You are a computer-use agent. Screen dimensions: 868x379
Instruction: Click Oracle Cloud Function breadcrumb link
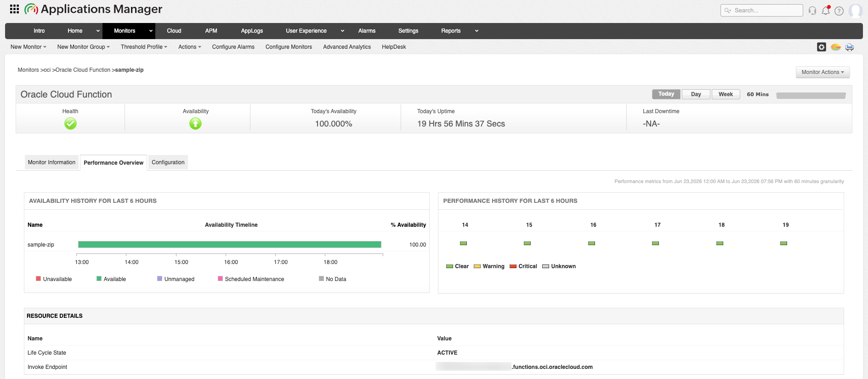point(83,70)
